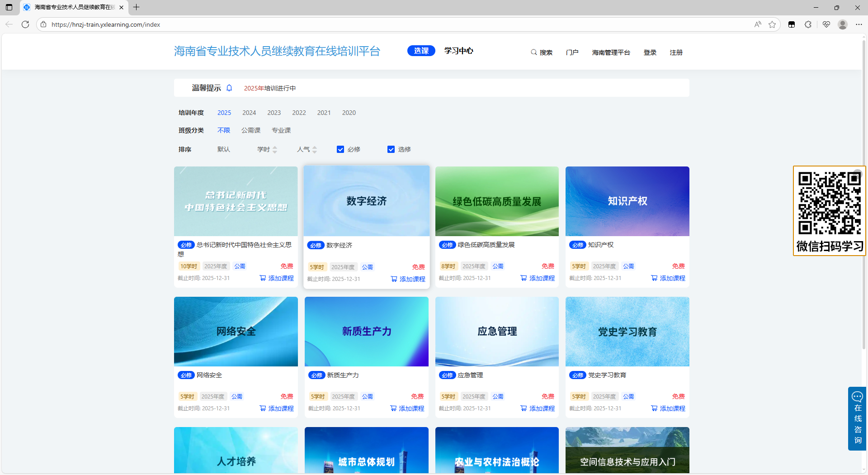868x475 pixels.
Task: Open 人才培养 course thumbnail
Action: click(x=236, y=451)
